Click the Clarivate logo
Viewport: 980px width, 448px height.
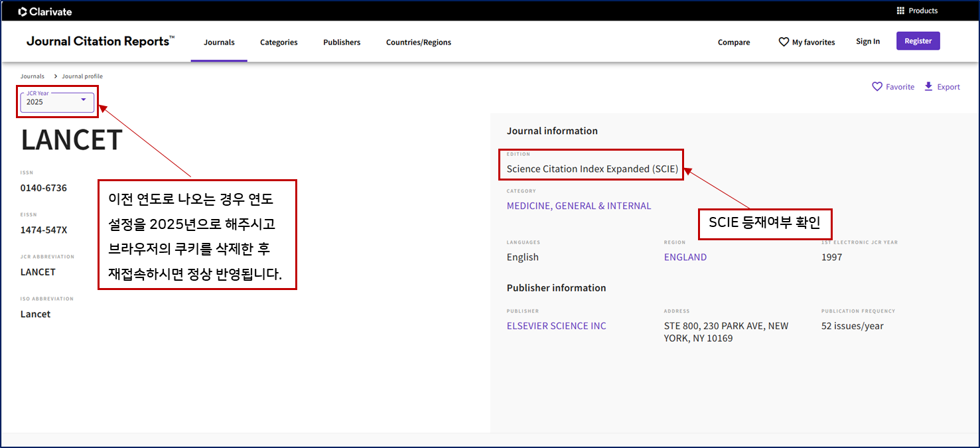[x=44, y=11]
